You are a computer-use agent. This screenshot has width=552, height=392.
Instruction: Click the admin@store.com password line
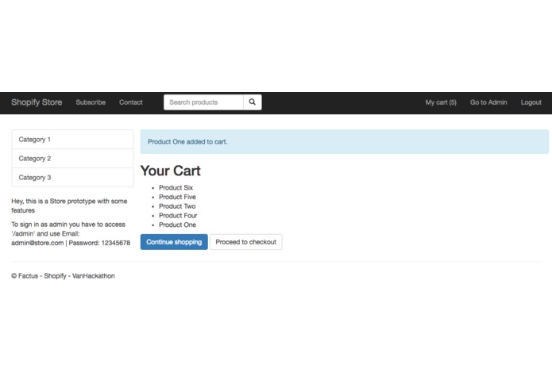pos(71,243)
